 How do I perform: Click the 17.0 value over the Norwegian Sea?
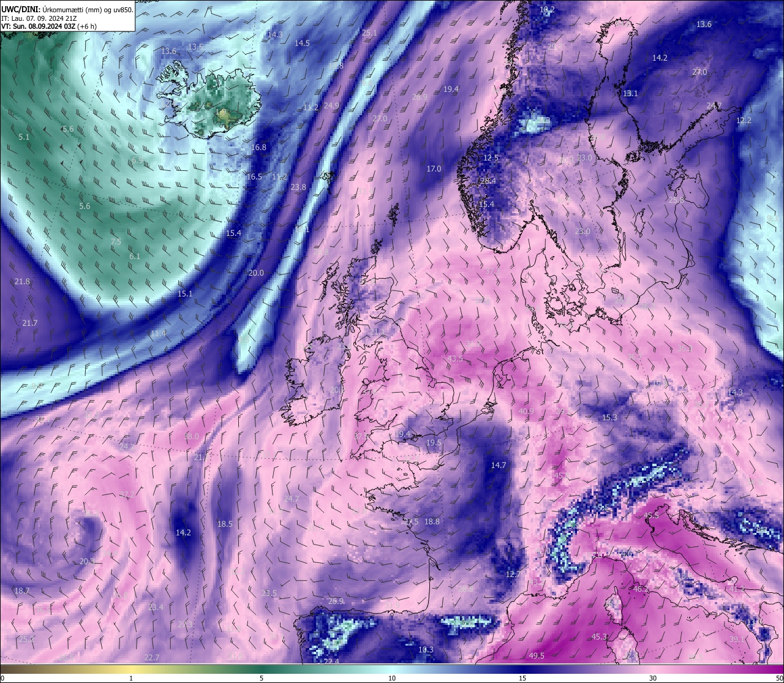(x=434, y=168)
